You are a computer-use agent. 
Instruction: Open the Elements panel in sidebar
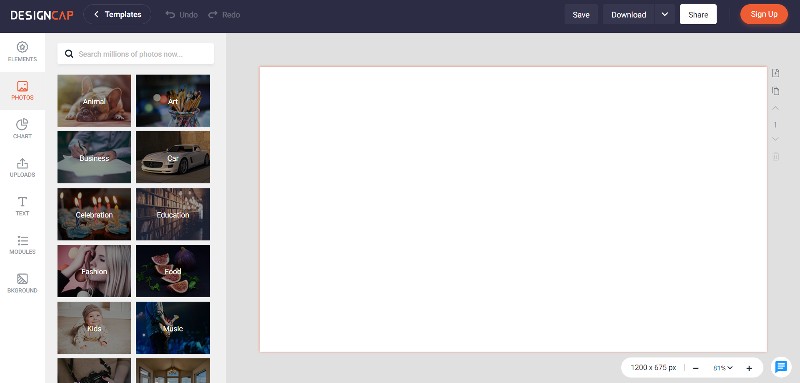(x=22, y=52)
